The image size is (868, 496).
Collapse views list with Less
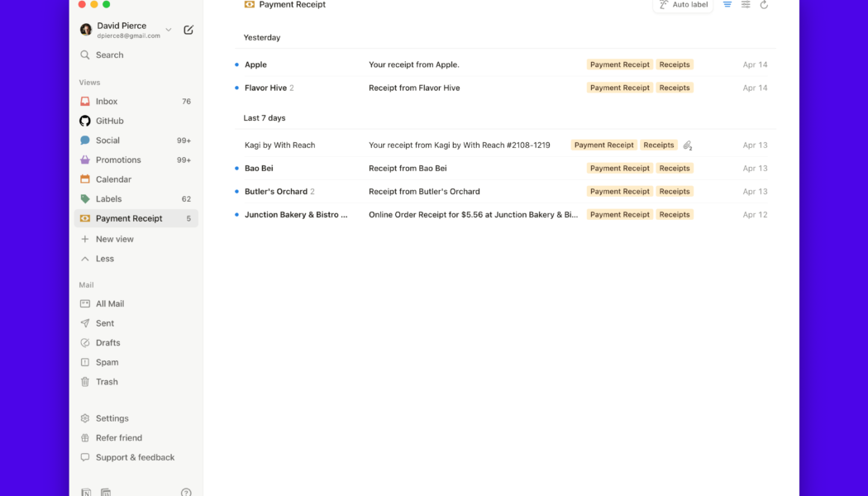[x=104, y=259]
